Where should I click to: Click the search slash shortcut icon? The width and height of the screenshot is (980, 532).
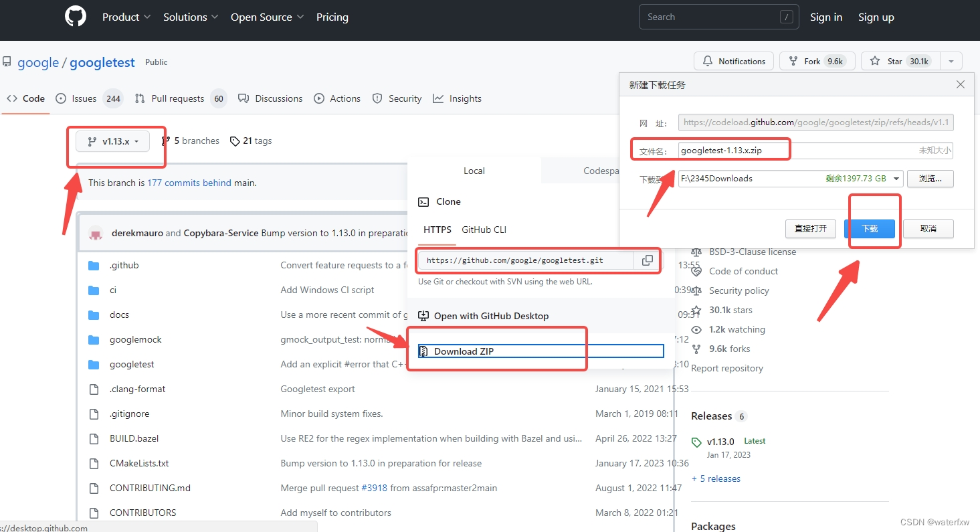[787, 17]
